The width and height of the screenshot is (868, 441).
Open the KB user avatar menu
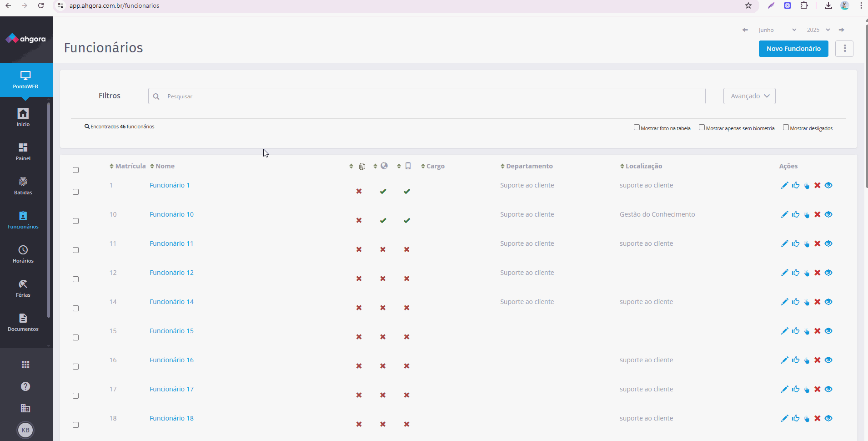pyautogui.click(x=25, y=430)
